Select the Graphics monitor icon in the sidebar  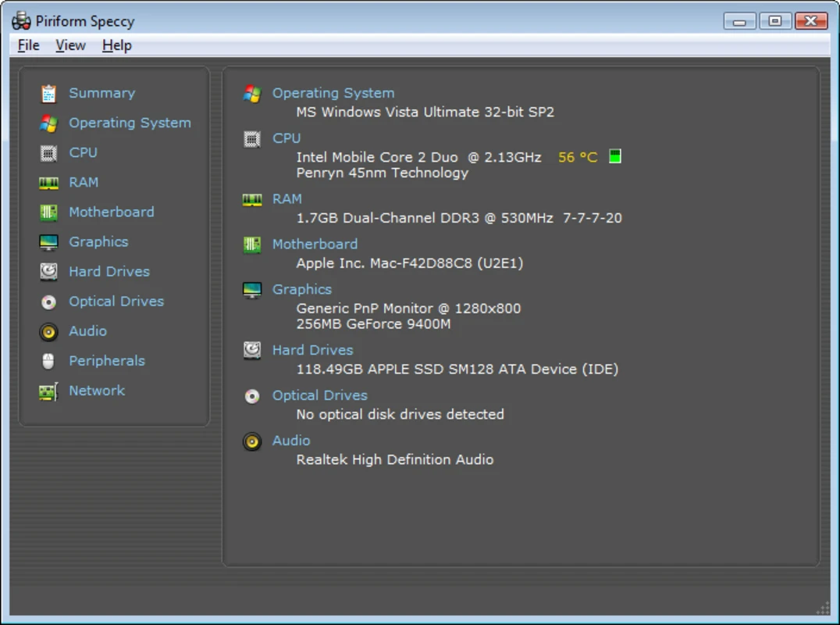coord(48,241)
